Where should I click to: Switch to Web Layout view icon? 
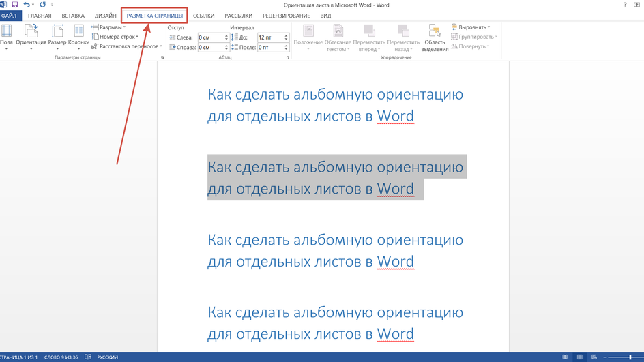(594, 357)
